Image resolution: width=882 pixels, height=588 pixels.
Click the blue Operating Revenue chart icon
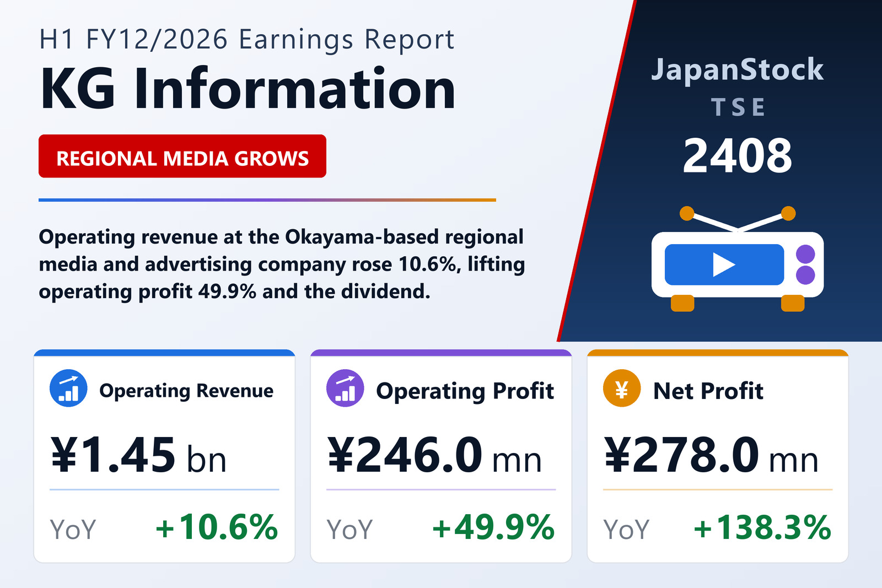(68, 389)
